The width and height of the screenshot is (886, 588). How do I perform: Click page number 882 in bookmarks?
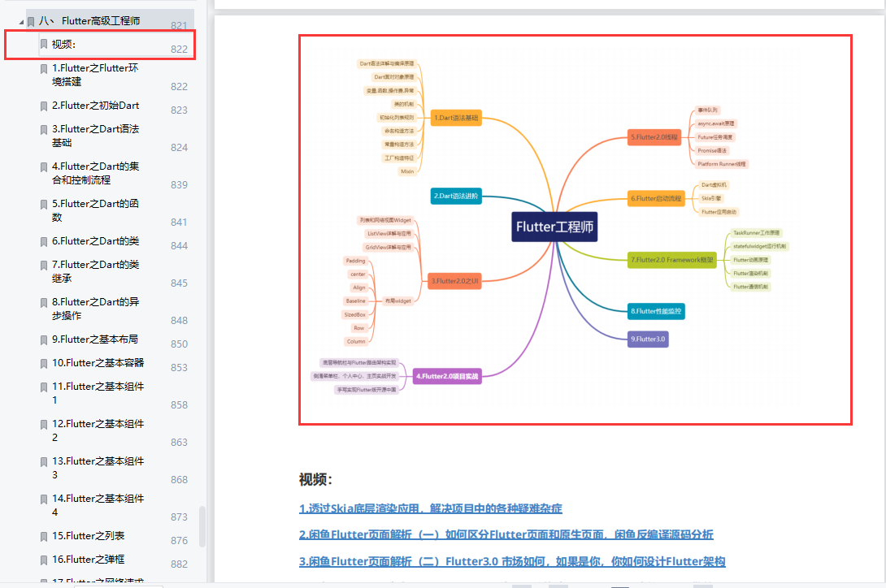(x=179, y=564)
